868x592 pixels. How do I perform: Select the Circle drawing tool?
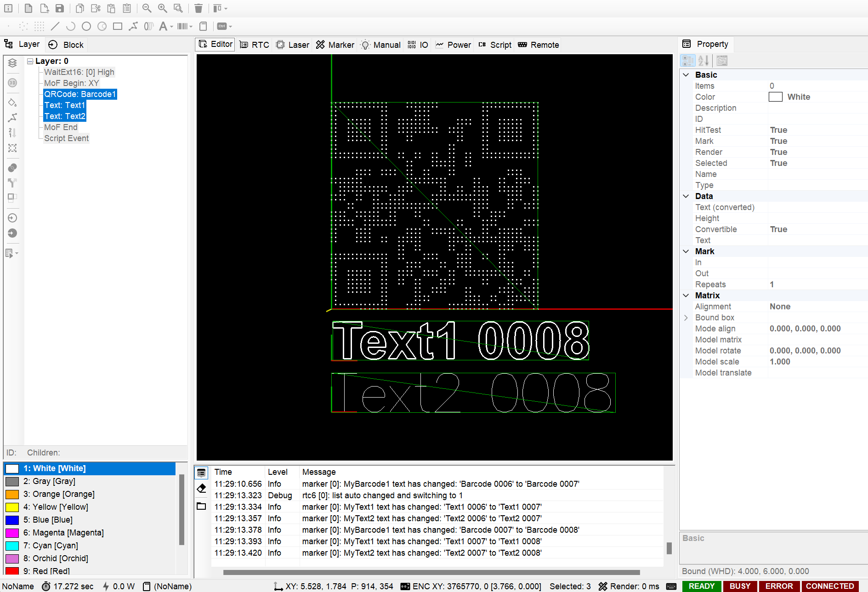86,26
